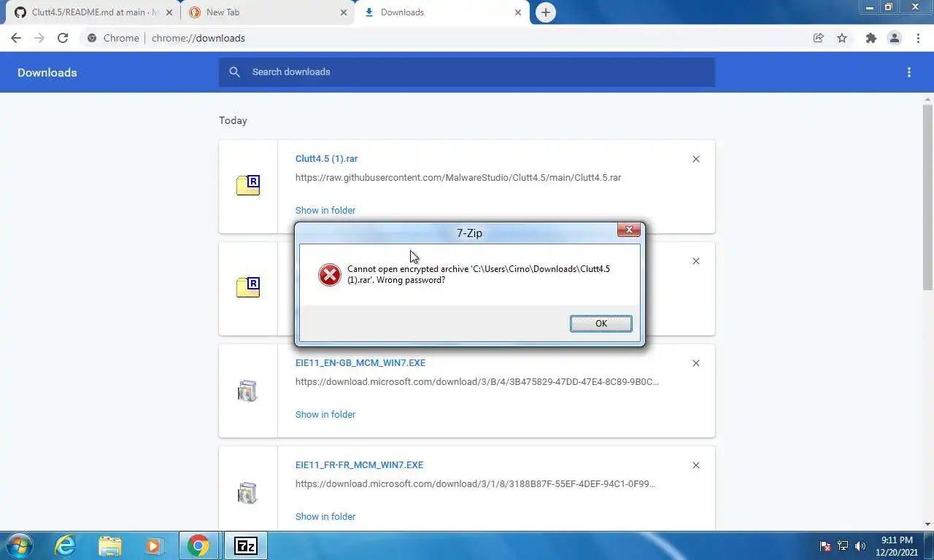Remove Clutt4.5 (1).rar from the list
934x560 pixels.
point(696,159)
